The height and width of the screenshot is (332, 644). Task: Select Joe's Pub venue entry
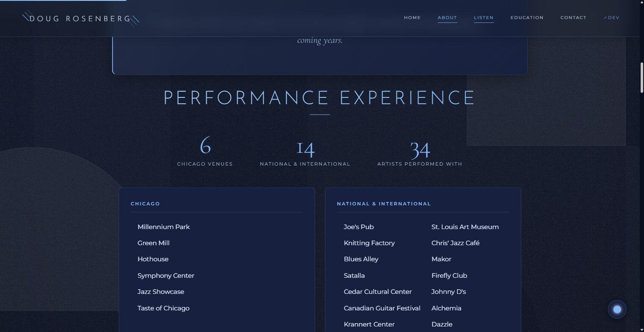[359, 227]
